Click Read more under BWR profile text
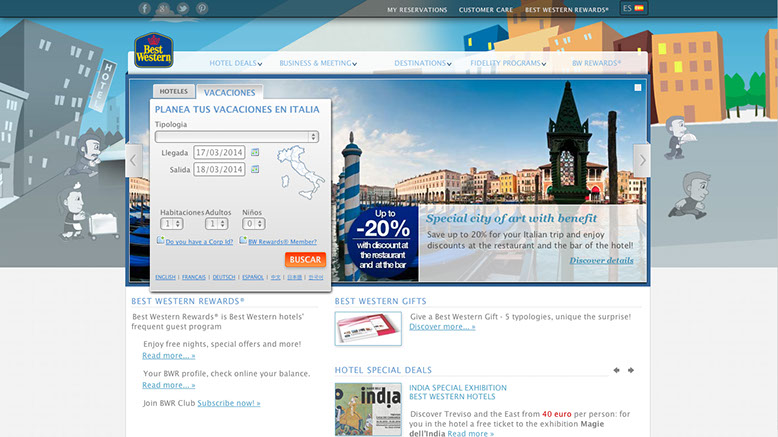 tap(169, 385)
